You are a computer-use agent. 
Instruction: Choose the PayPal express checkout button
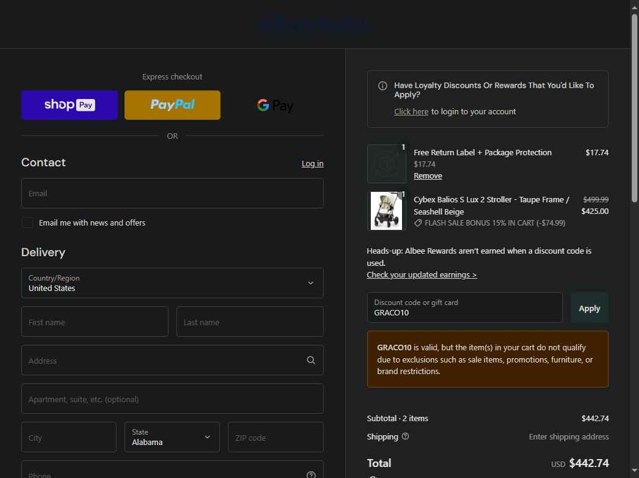pos(172,105)
